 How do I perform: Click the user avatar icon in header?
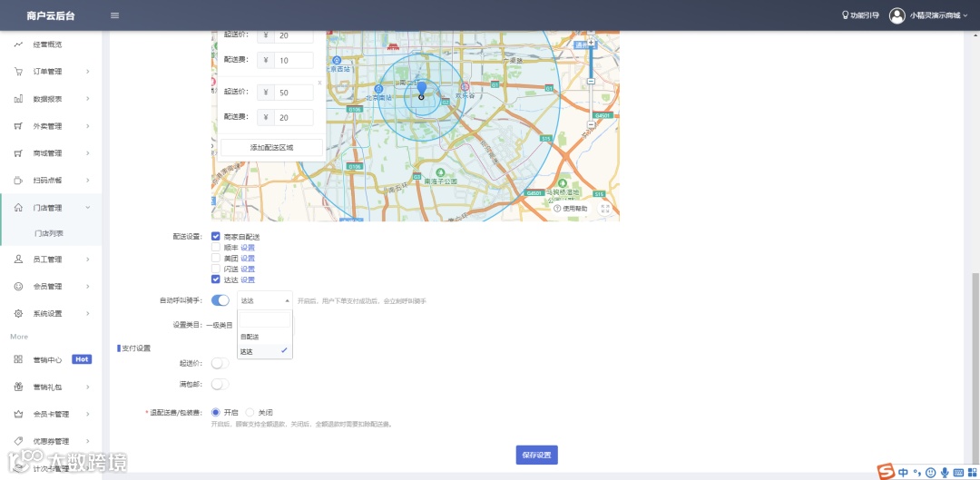[x=897, y=15]
